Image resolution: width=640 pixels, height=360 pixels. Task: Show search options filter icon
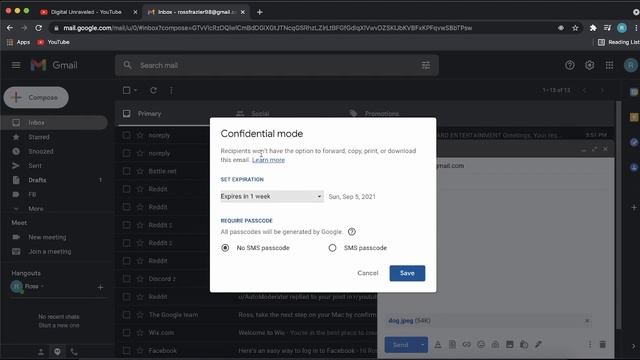coord(426,65)
